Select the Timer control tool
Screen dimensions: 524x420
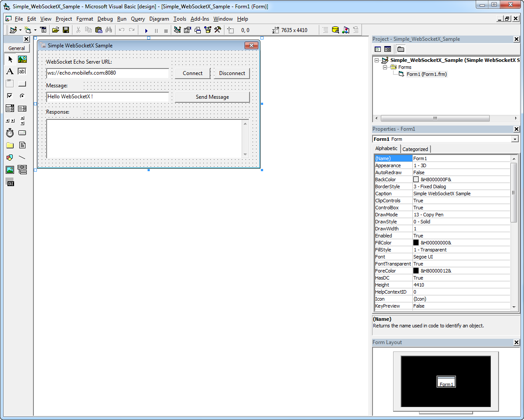tap(10, 133)
